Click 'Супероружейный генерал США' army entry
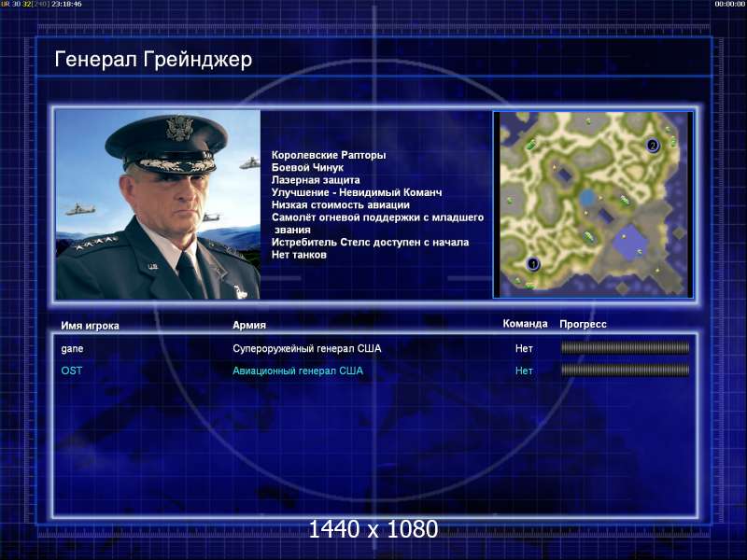This screenshot has width=747, height=560. [x=307, y=348]
